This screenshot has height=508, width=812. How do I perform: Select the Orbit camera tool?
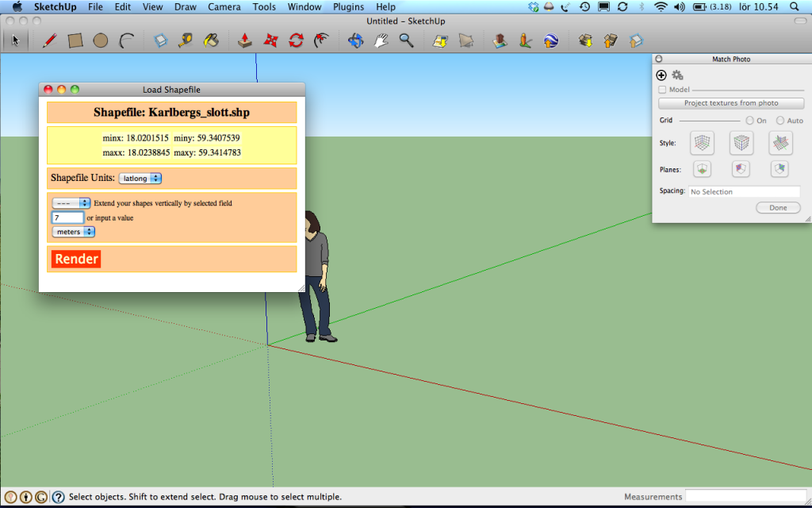coord(356,40)
